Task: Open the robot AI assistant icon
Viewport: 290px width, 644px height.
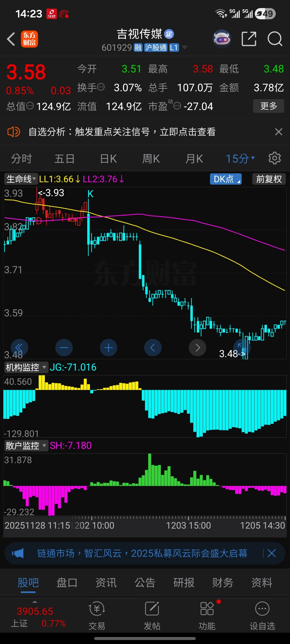Action: click(222, 39)
